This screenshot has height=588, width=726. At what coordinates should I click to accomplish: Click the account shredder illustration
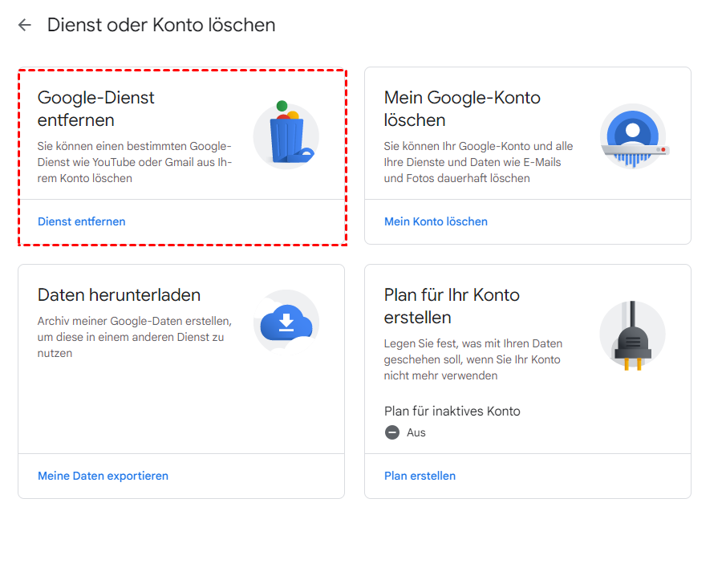(x=633, y=135)
